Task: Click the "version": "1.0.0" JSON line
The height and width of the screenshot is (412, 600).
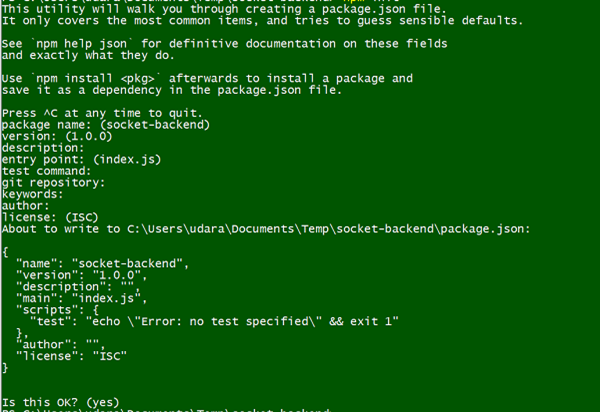Action: pos(82,275)
